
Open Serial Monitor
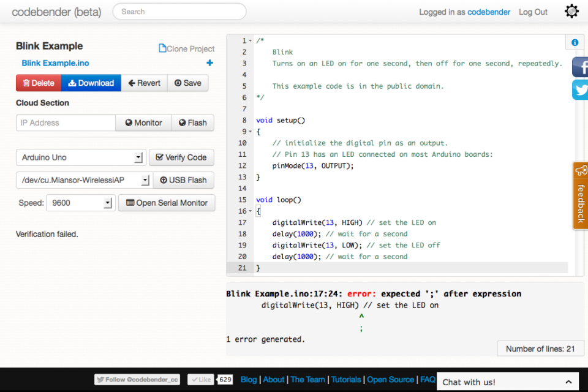[167, 203]
